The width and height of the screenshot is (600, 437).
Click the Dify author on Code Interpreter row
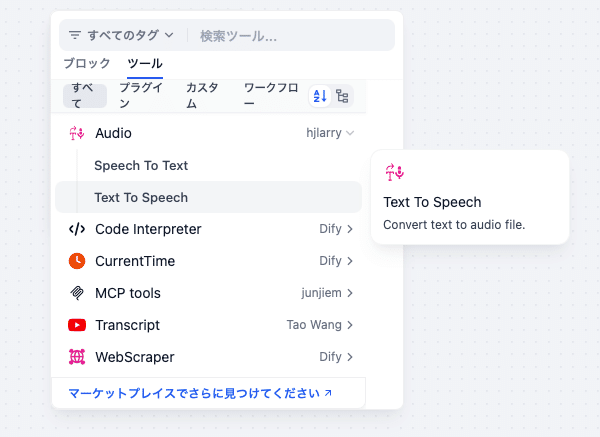[x=330, y=228]
